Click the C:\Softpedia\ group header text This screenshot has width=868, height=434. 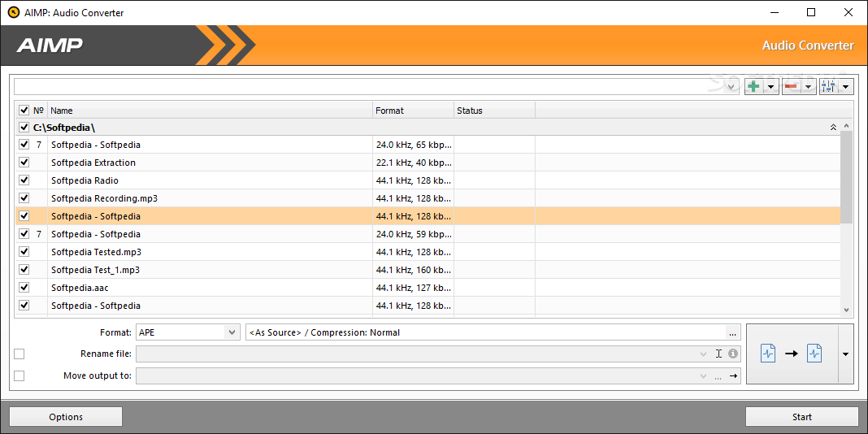coord(64,128)
